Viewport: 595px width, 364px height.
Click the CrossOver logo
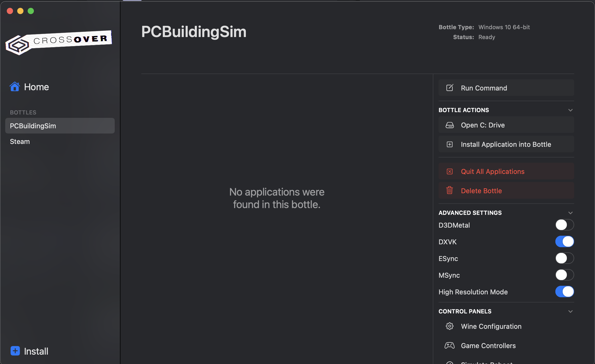[x=58, y=43]
